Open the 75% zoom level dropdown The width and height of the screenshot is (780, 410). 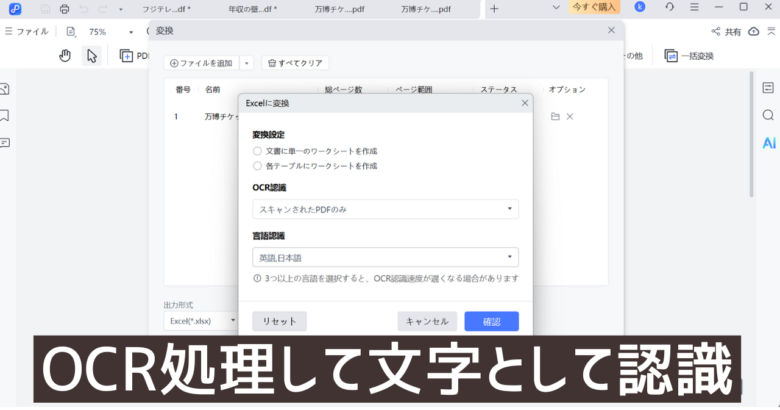[103, 32]
